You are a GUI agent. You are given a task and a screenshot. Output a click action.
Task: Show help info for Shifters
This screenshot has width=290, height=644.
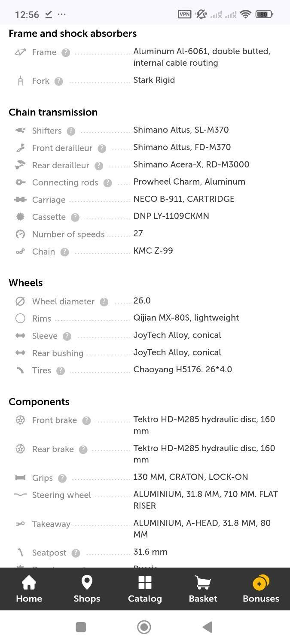tap(71, 131)
